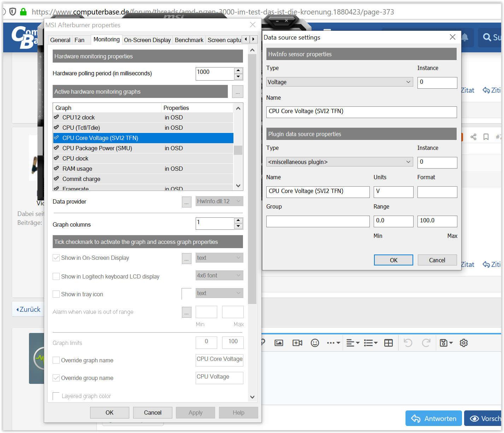The width and height of the screenshot is (504, 433).
Task: Bookmark the forum post
Action: coord(486,137)
